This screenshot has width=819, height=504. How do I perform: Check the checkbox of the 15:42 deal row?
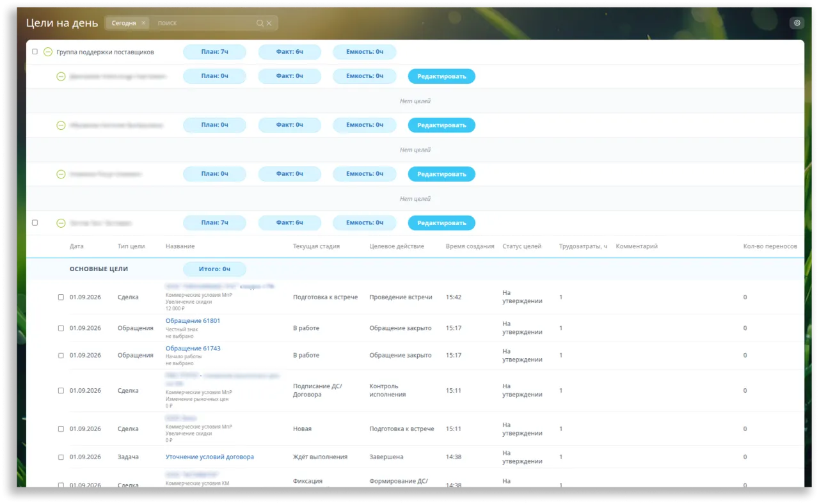click(x=61, y=297)
